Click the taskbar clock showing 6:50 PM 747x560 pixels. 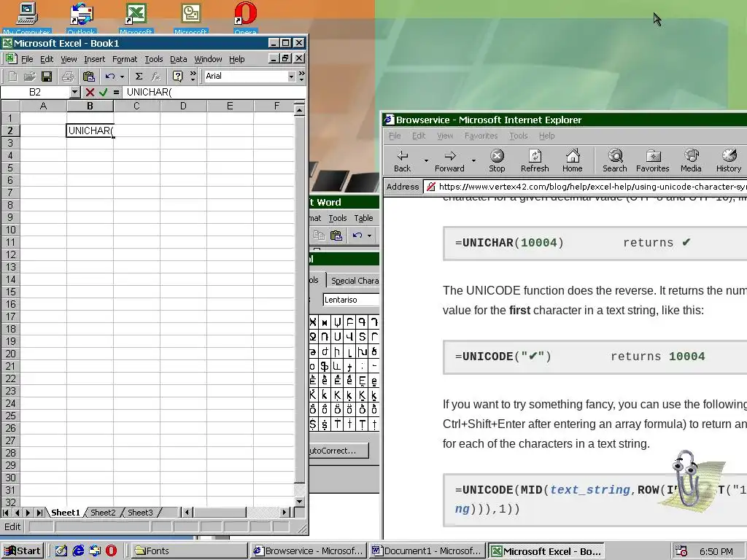pos(716,551)
